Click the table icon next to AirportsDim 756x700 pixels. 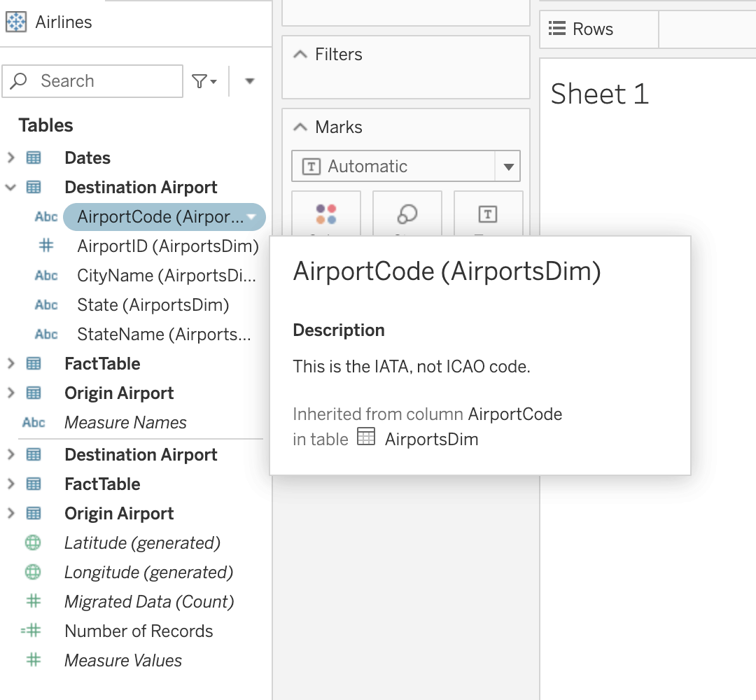pyautogui.click(x=366, y=439)
